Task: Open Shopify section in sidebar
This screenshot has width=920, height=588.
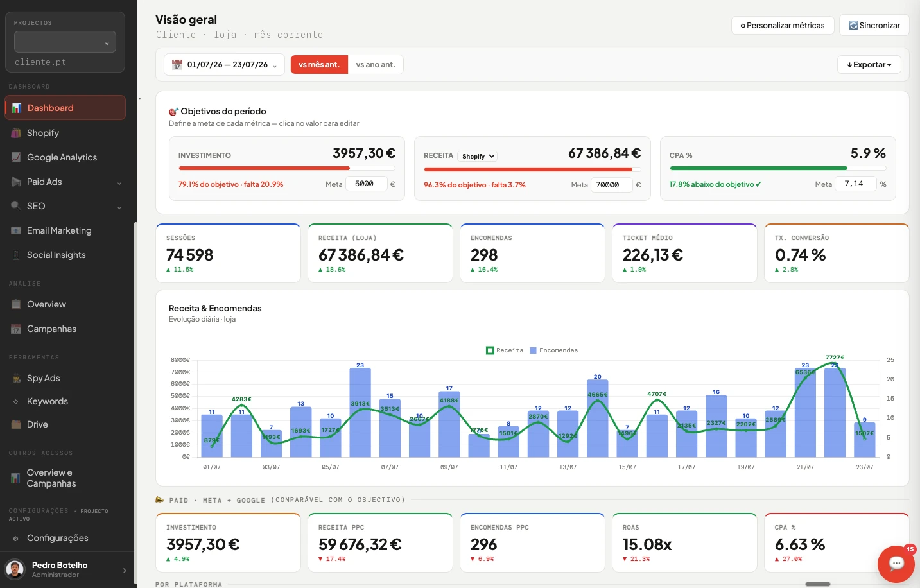Action: click(x=65, y=133)
